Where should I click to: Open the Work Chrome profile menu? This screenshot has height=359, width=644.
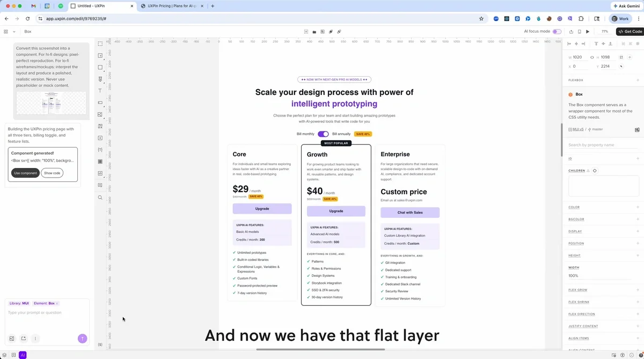(620, 19)
